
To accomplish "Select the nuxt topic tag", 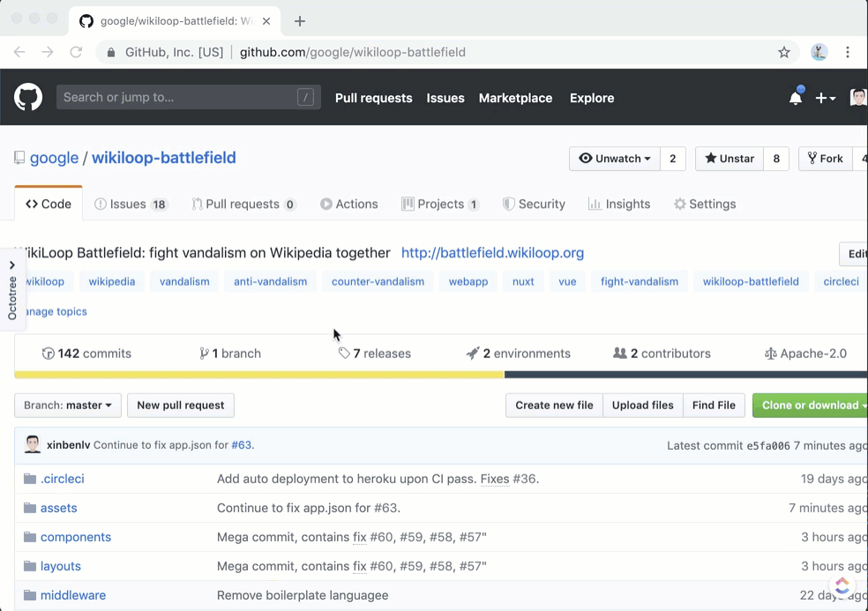I will (x=523, y=282).
